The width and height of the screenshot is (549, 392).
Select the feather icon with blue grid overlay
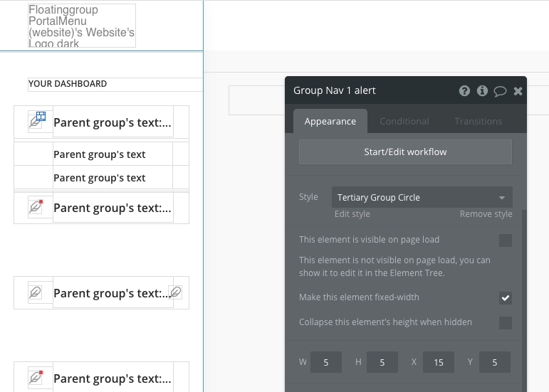(36, 120)
